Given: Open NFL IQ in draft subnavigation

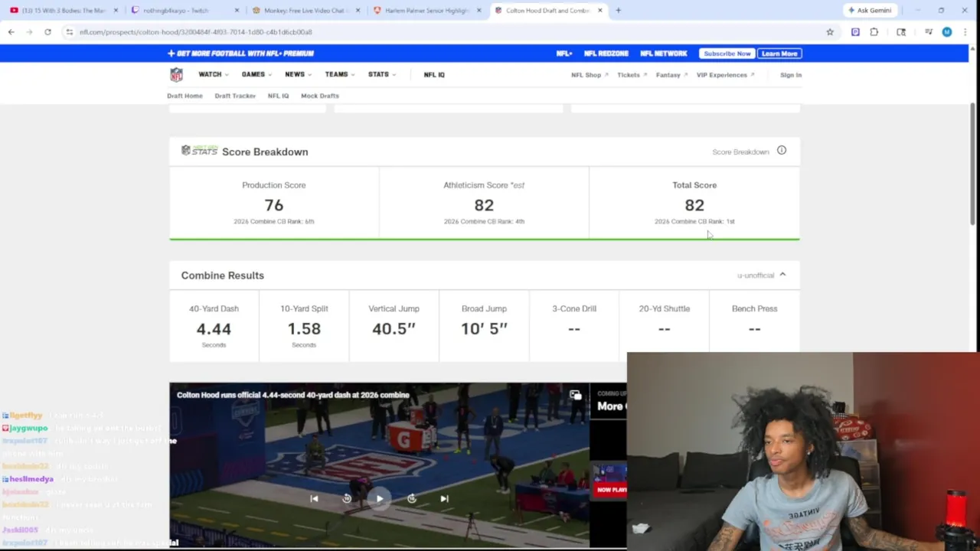Looking at the screenshot, I should point(278,96).
